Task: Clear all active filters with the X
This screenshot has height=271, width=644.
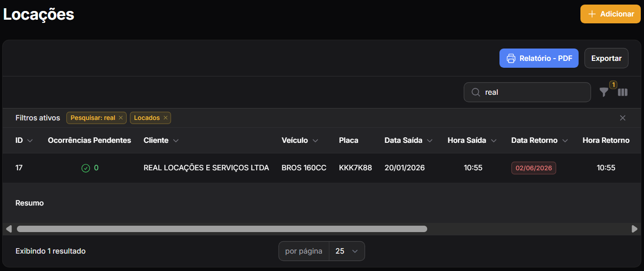Action: pyautogui.click(x=623, y=118)
